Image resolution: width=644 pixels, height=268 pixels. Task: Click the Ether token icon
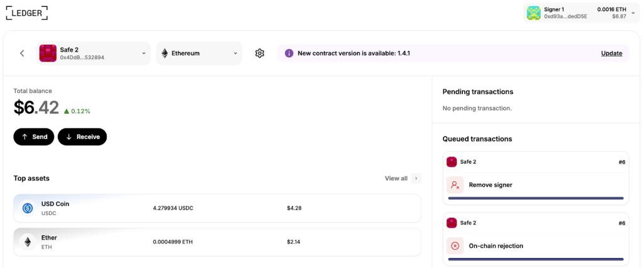[28, 242]
